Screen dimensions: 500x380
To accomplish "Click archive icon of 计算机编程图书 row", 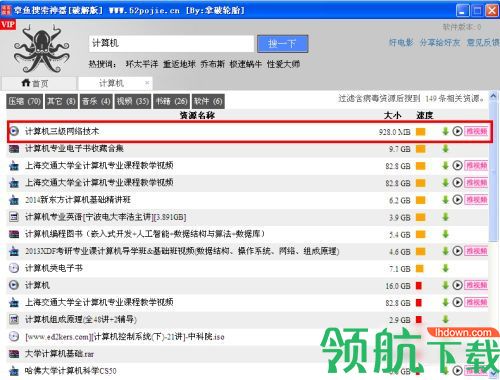I will [14, 234].
